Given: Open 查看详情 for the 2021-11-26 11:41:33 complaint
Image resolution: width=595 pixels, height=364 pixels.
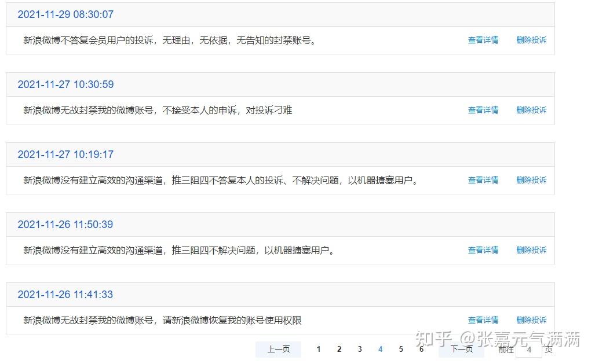Looking at the screenshot, I should pyautogui.click(x=483, y=321).
